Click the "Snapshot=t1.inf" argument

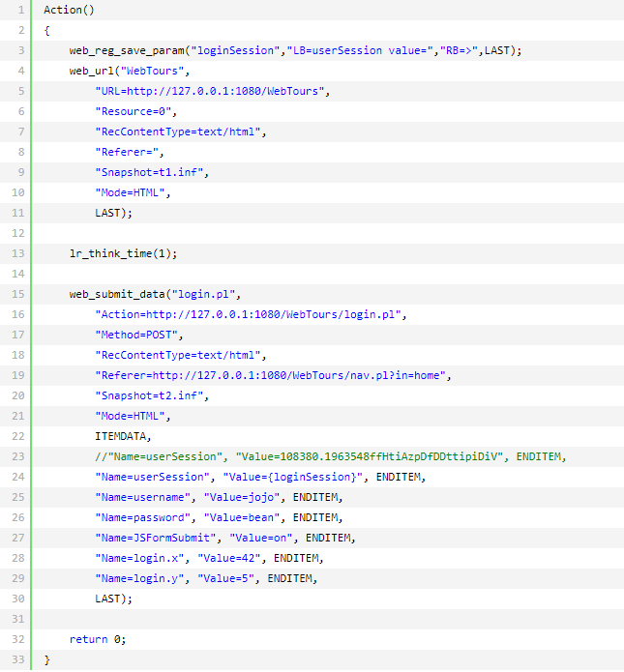point(149,172)
